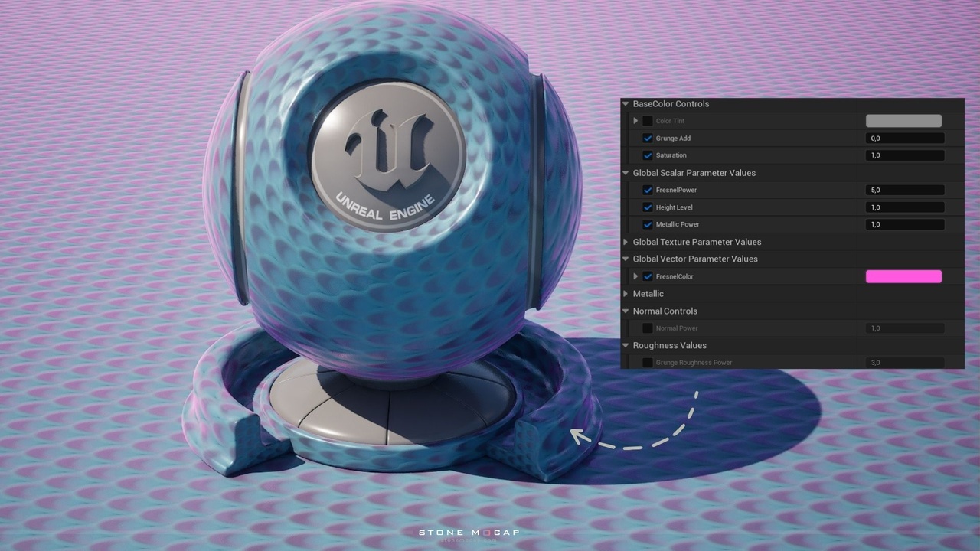Select the FresnelColor label text
This screenshot has height=551, width=980.
pos(675,276)
